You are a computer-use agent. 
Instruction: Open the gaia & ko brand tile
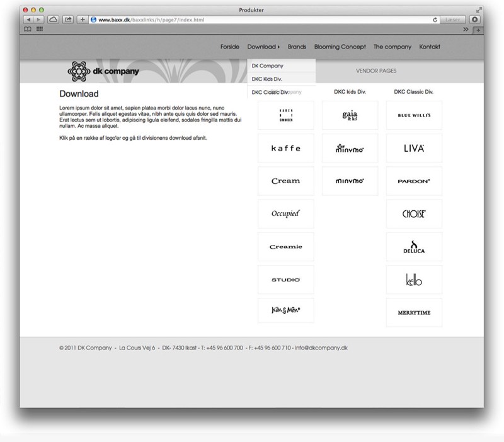click(350, 115)
